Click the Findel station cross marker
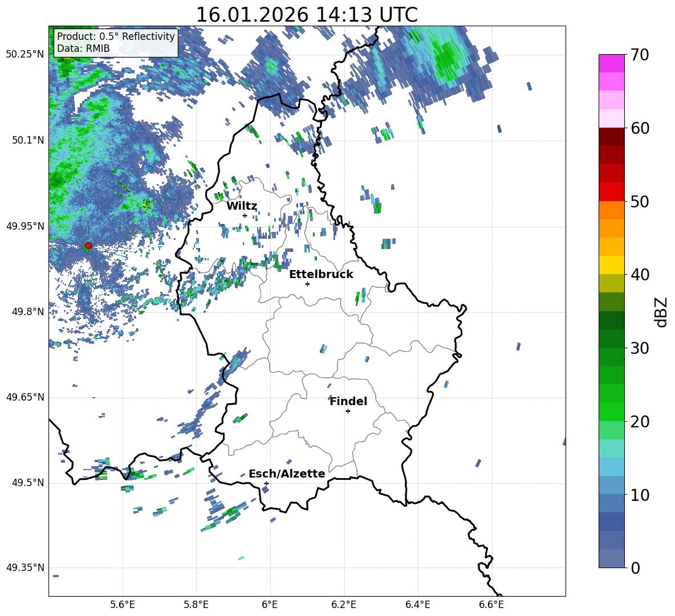Image resolution: width=675 pixels, height=616 pixels. pyautogui.click(x=348, y=411)
